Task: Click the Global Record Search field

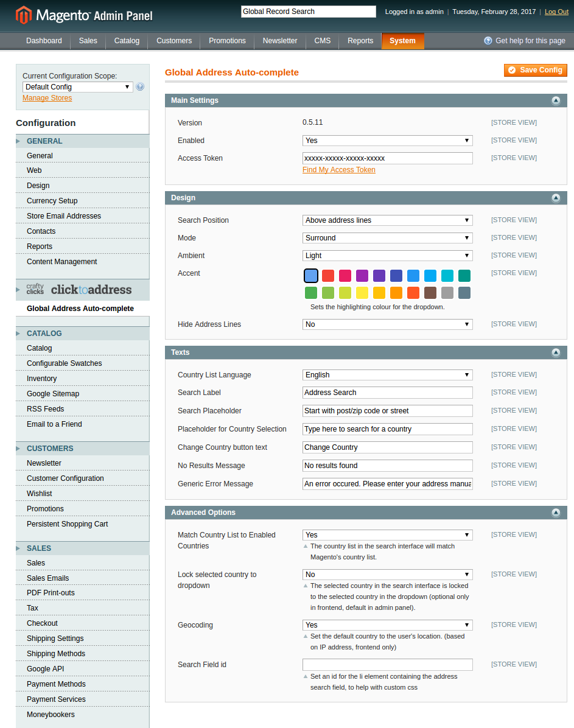Action: tap(309, 12)
